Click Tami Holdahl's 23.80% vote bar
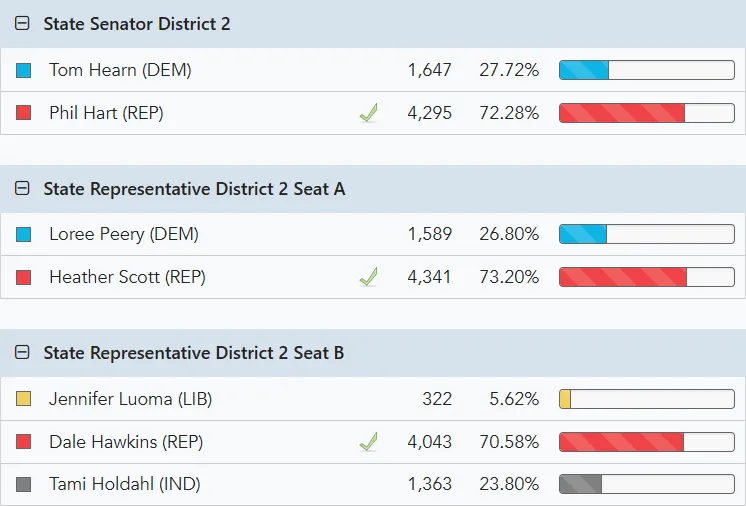The image size is (746, 506). [646, 485]
